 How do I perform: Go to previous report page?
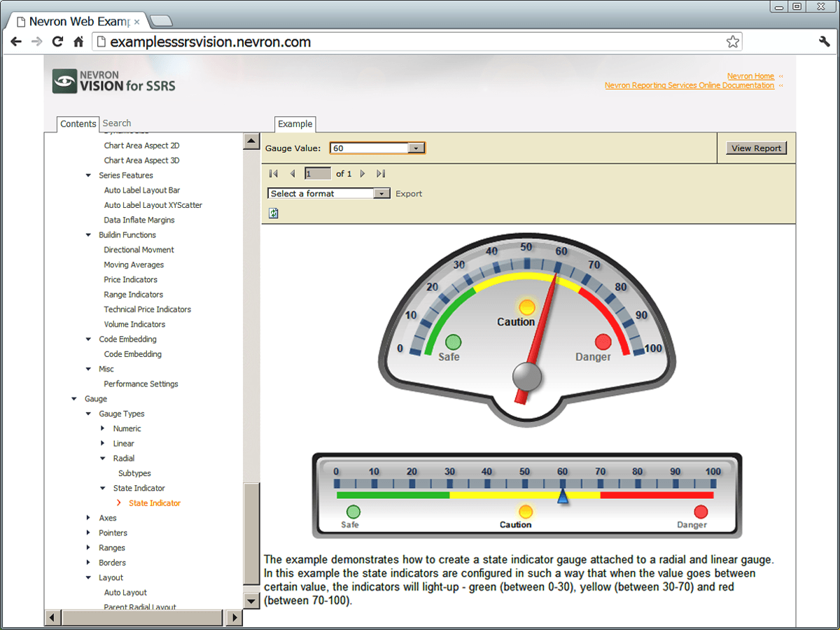point(293,174)
